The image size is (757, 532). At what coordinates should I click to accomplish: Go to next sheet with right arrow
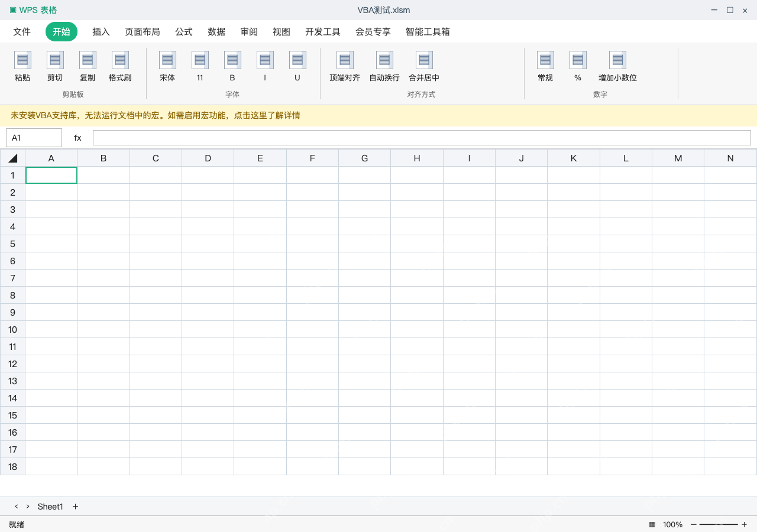pos(28,507)
